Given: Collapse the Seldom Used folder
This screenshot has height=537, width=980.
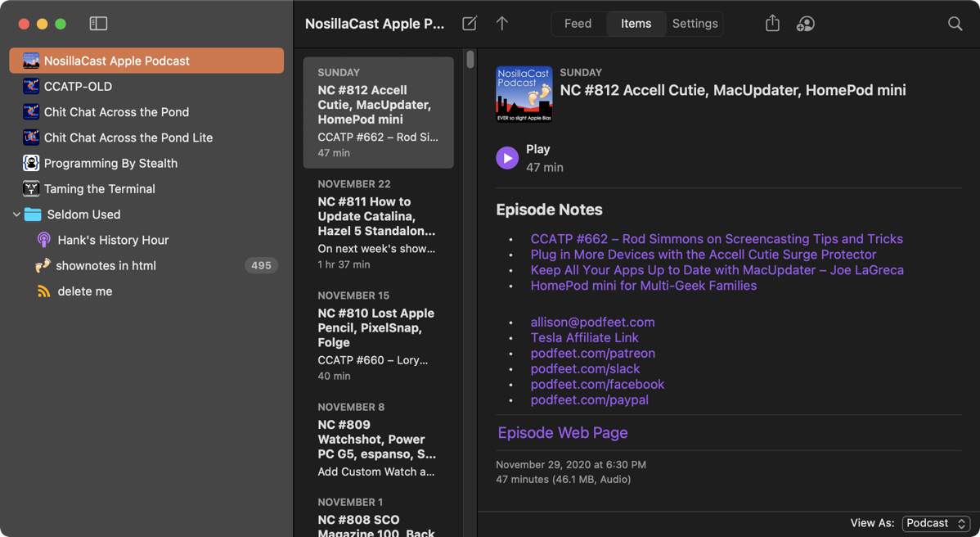Looking at the screenshot, I should click(x=16, y=214).
